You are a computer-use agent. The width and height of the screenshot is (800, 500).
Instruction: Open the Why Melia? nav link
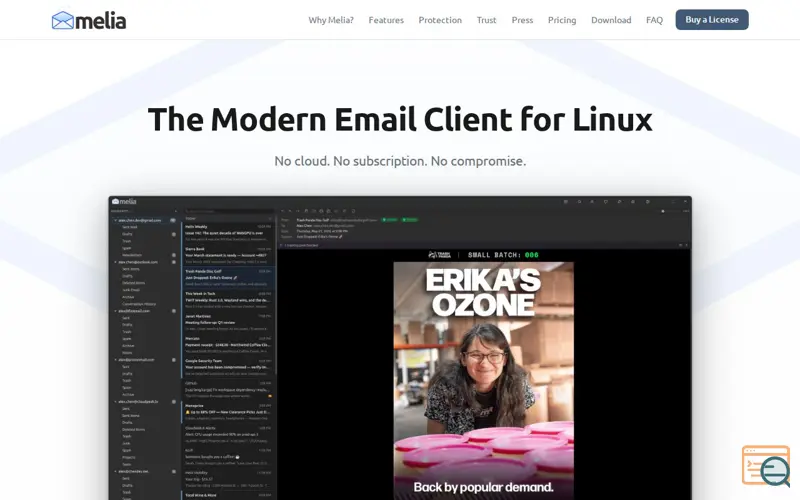pyautogui.click(x=331, y=20)
